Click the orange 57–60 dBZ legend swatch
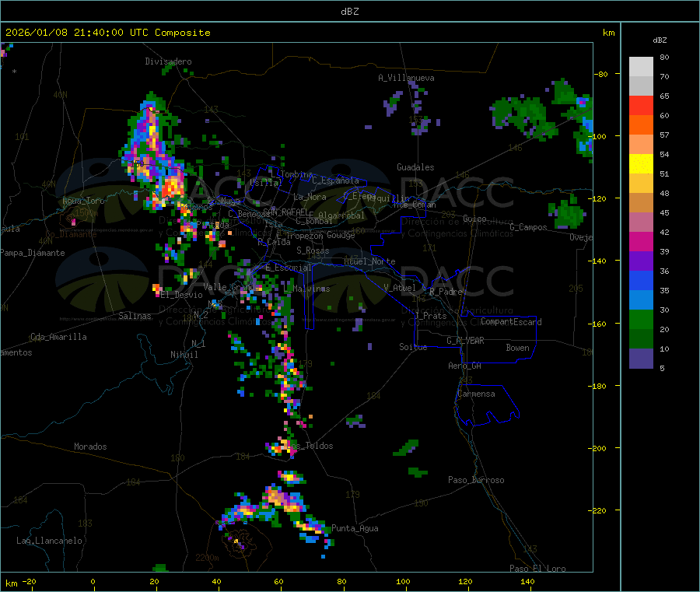Viewport: 700px width, 592px height. click(x=641, y=125)
